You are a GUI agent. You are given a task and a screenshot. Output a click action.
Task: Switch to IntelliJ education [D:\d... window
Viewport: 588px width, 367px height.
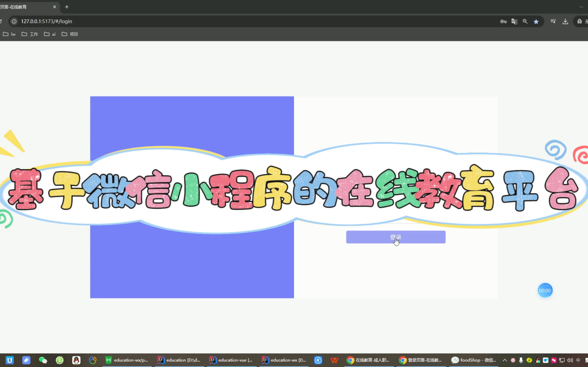tap(179, 360)
